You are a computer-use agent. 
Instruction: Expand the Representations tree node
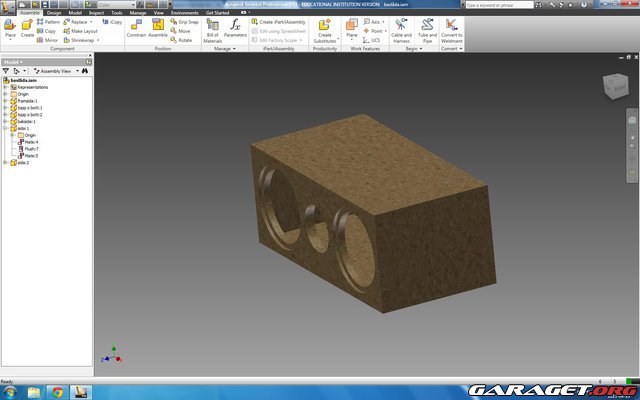[x=5, y=87]
